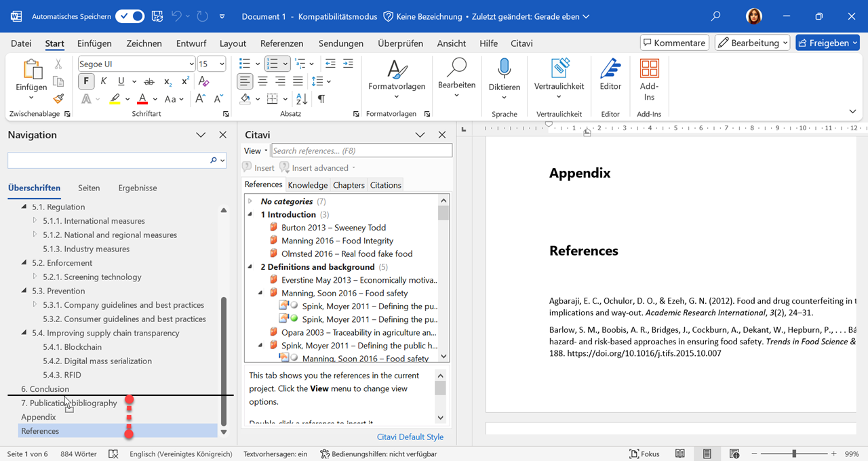868x461 pixels.
Task: Open the Citavi View dropdown menu
Action: click(255, 151)
